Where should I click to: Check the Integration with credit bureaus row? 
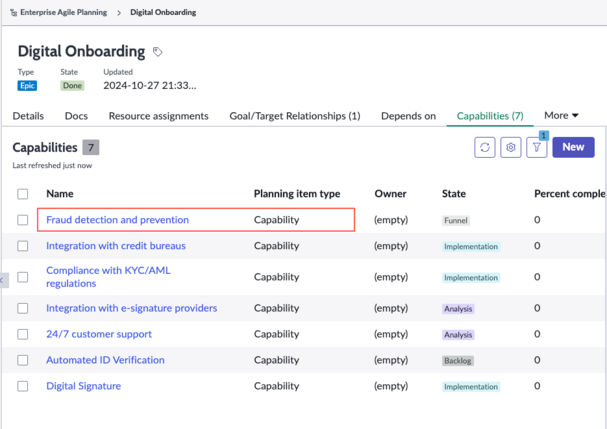click(23, 246)
